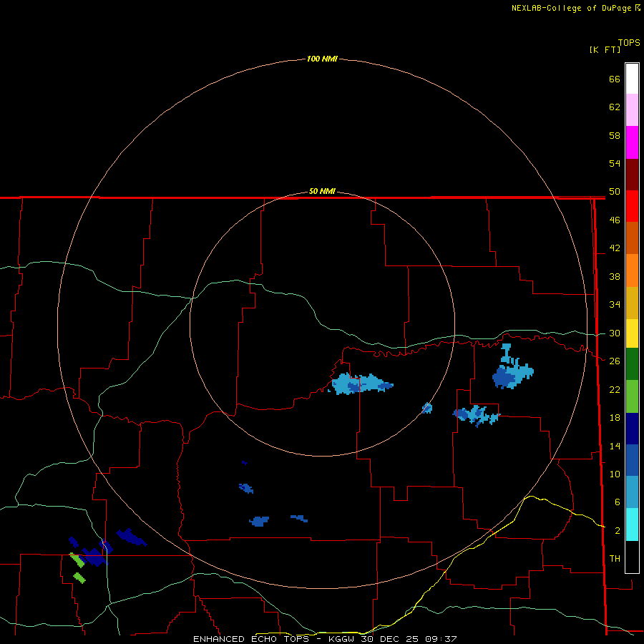Click the elongated light-blue echo inside the 50 NMI ring
The width and height of the screenshot is (644, 644).
361,384
